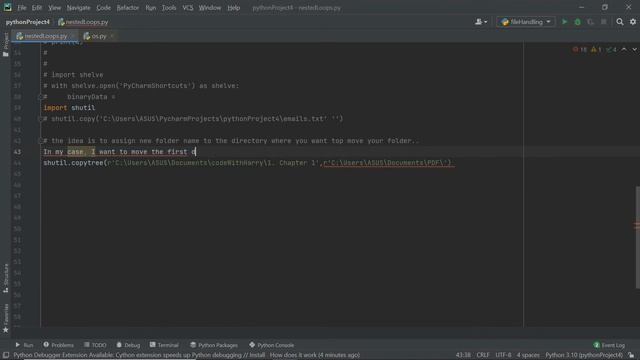Click the '# import shelve' comment line

(x=73, y=75)
